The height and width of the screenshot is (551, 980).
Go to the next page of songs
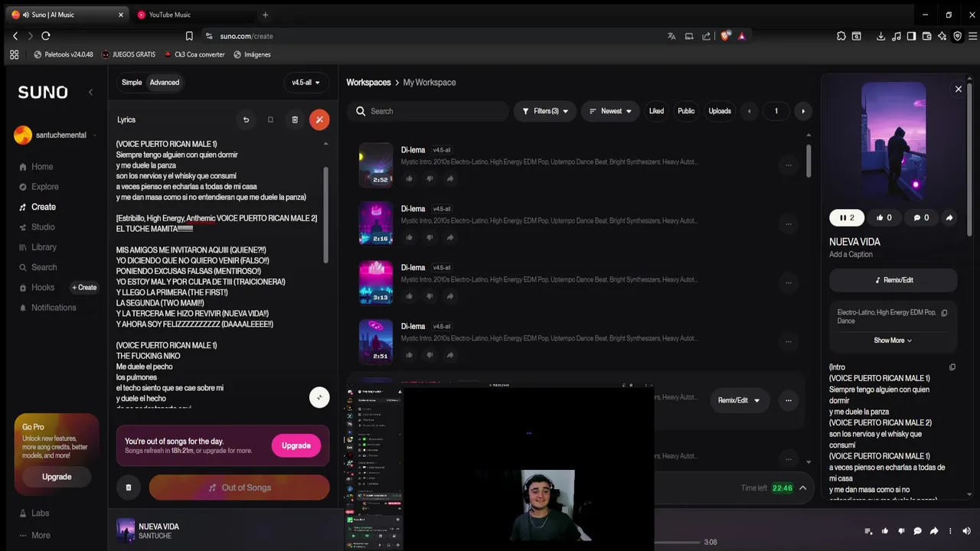[x=803, y=111]
